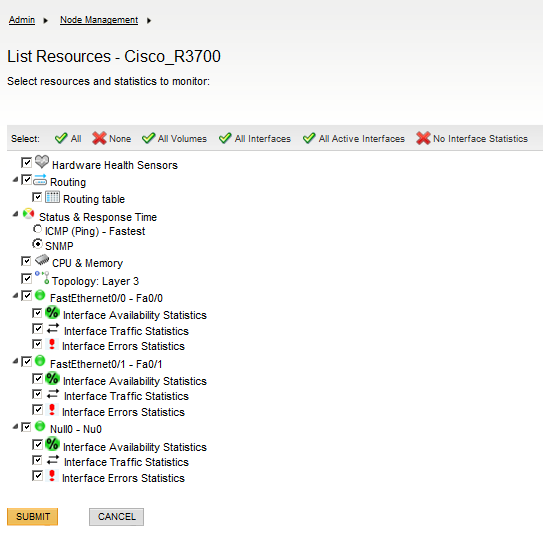The width and height of the screenshot is (543, 539).
Task: Collapse the FastEthernet0/0 tree node
Action: point(16,295)
